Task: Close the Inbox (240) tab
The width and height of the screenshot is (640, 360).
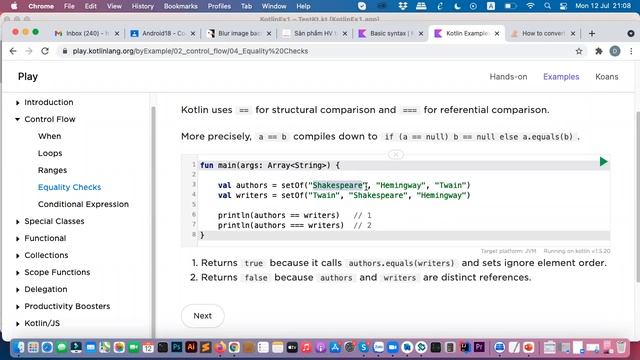Action: pos(117,33)
